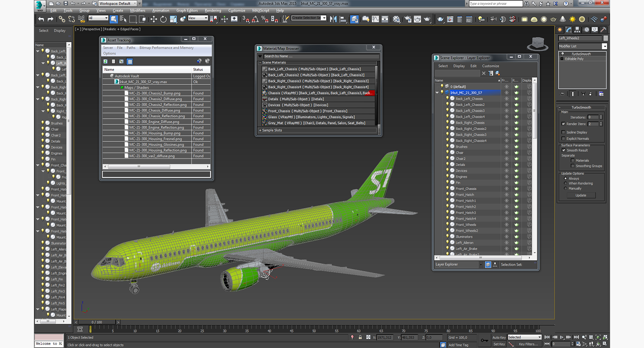The width and height of the screenshot is (644, 348).
Task: Open the Modifiers menu
Action: 138,10
